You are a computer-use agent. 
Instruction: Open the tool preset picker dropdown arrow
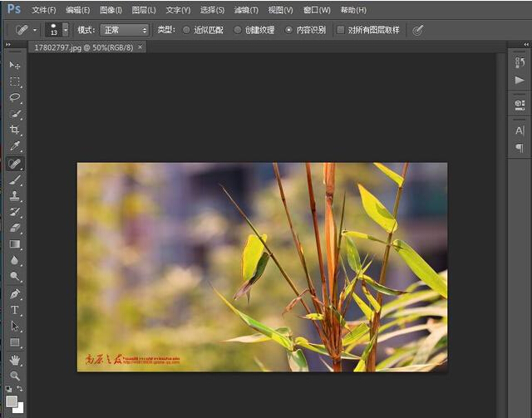click(x=35, y=30)
